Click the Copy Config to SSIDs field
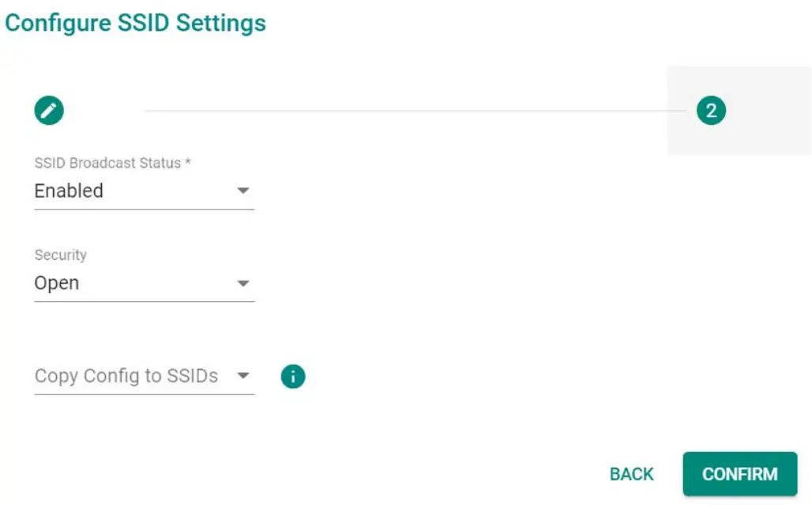The width and height of the screenshot is (812, 505). pos(126,376)
